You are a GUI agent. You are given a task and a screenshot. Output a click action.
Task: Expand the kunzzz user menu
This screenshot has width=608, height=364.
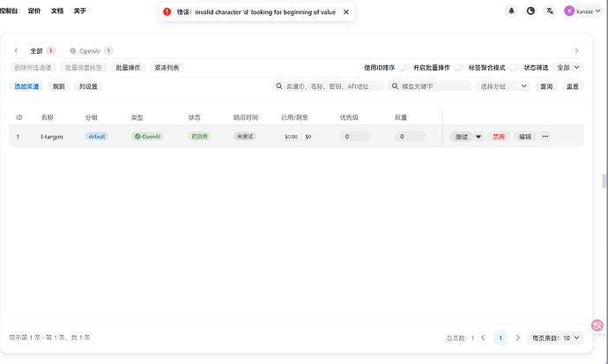pos(597,11)
